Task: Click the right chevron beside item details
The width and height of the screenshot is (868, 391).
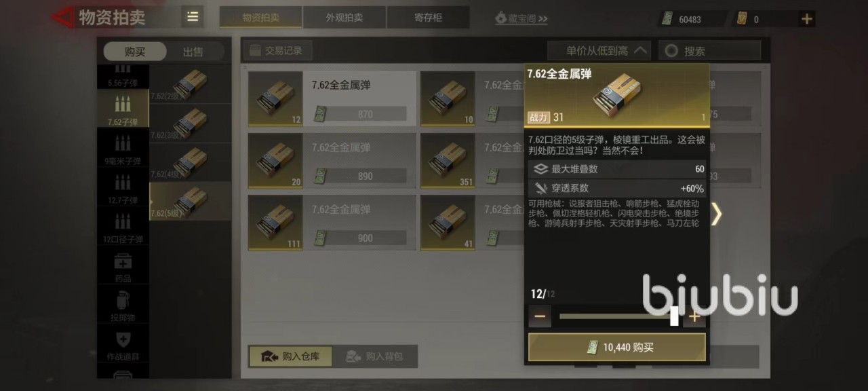Action: pyautogui.click(x=717, y=214)
